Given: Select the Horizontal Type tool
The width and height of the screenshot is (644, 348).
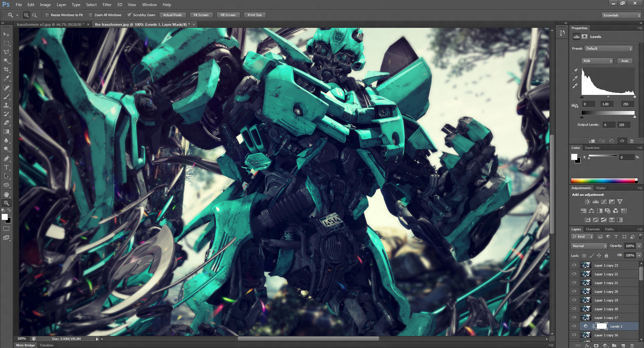Looking at the screenshot, I should [x=6, y=167].
